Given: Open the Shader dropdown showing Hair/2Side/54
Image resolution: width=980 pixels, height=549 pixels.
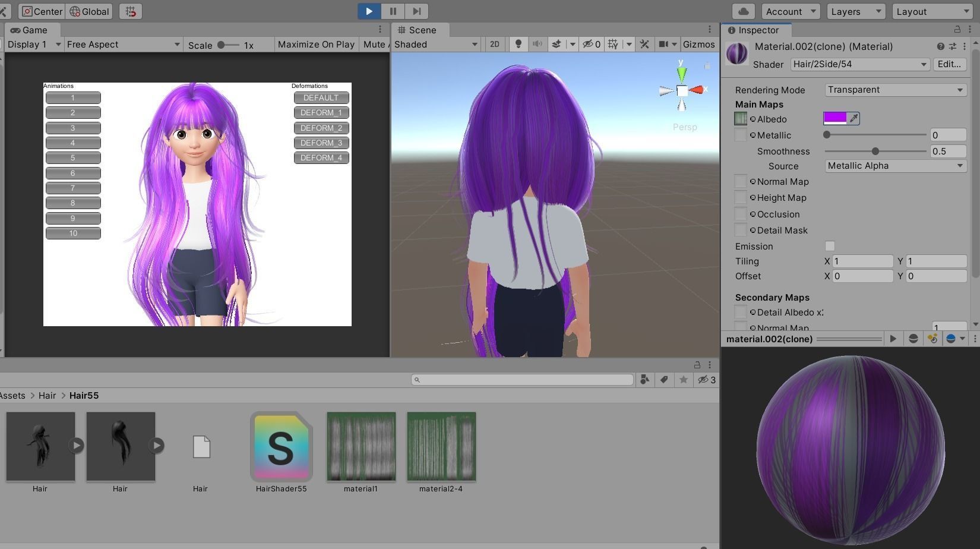Looking at the screenshot, I should point(858,64).
